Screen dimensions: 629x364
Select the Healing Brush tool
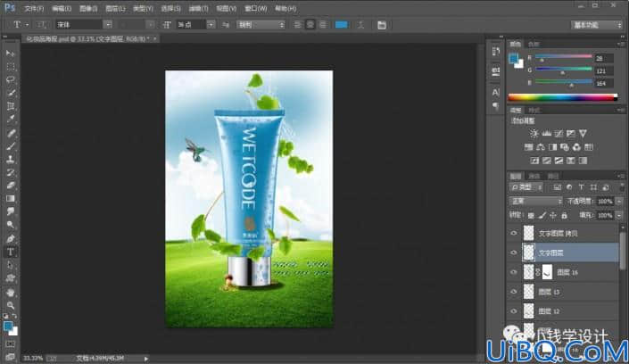tap(11, 133)
